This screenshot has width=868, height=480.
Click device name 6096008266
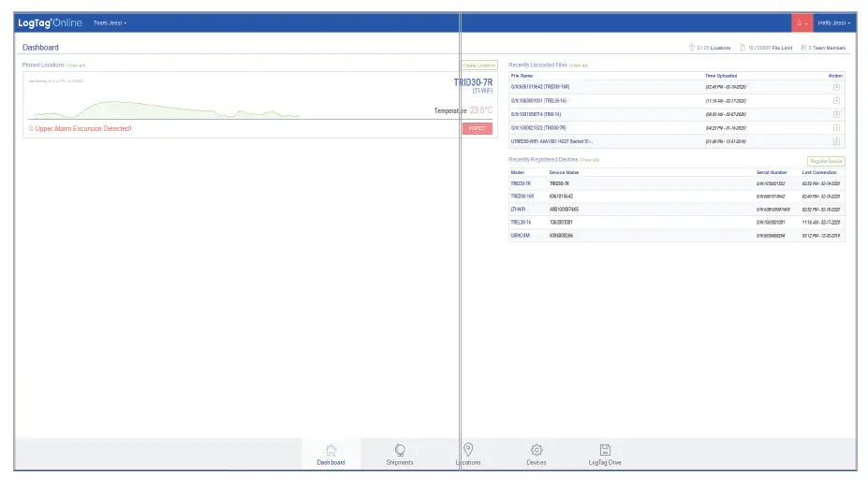pyautogui.click(x=561, y=236)
